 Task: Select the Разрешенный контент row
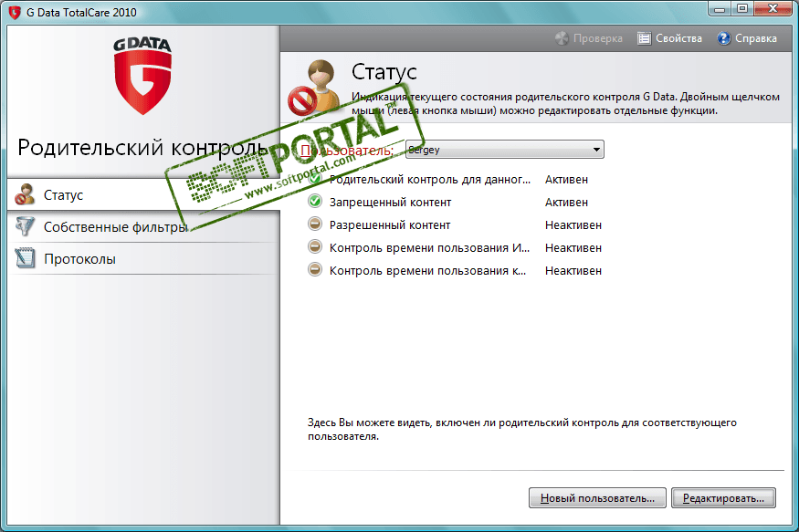click(455, 225)
